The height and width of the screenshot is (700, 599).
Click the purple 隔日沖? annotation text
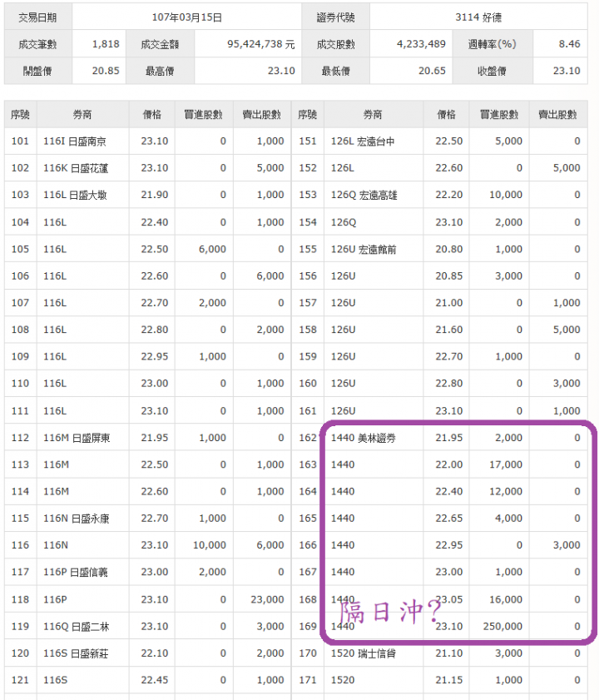390,612
